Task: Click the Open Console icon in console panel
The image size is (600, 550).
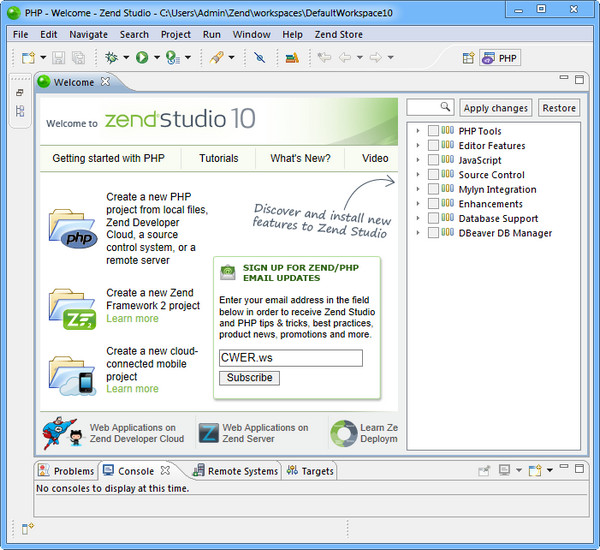Action: [536, 470]
